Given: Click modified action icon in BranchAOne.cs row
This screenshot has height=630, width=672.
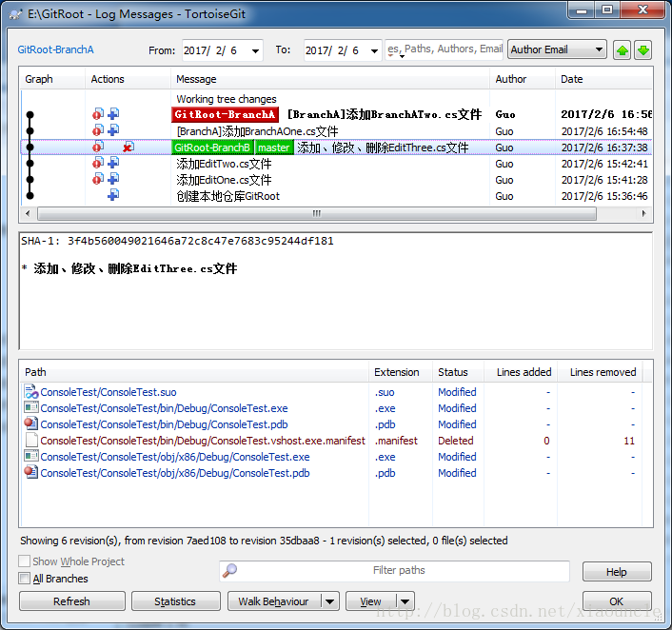Looking at the screenshot, I should pos(98,130).
